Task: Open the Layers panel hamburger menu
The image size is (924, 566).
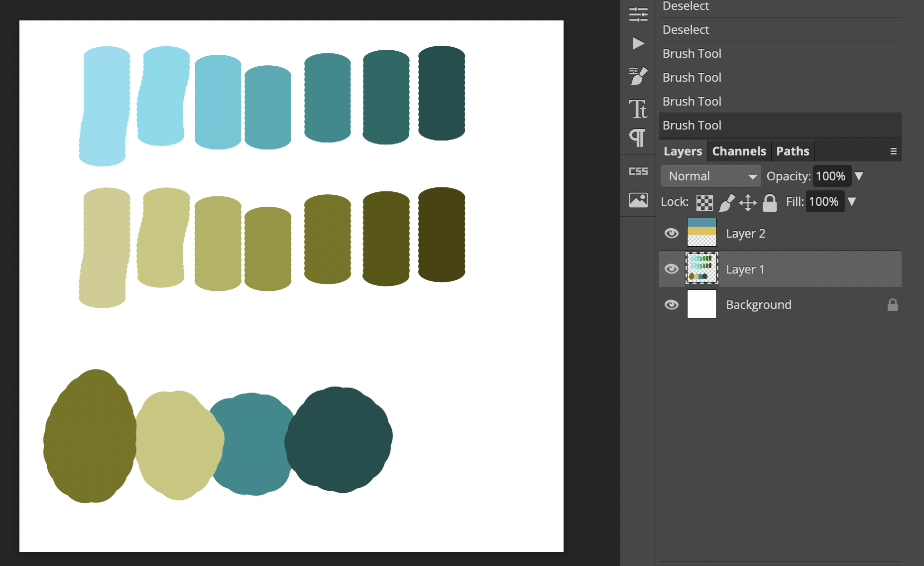Action: click(x=893, y=151)
